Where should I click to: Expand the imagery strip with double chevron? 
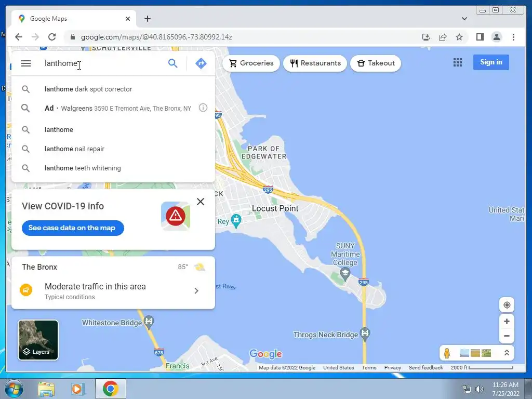click(507, 353)
